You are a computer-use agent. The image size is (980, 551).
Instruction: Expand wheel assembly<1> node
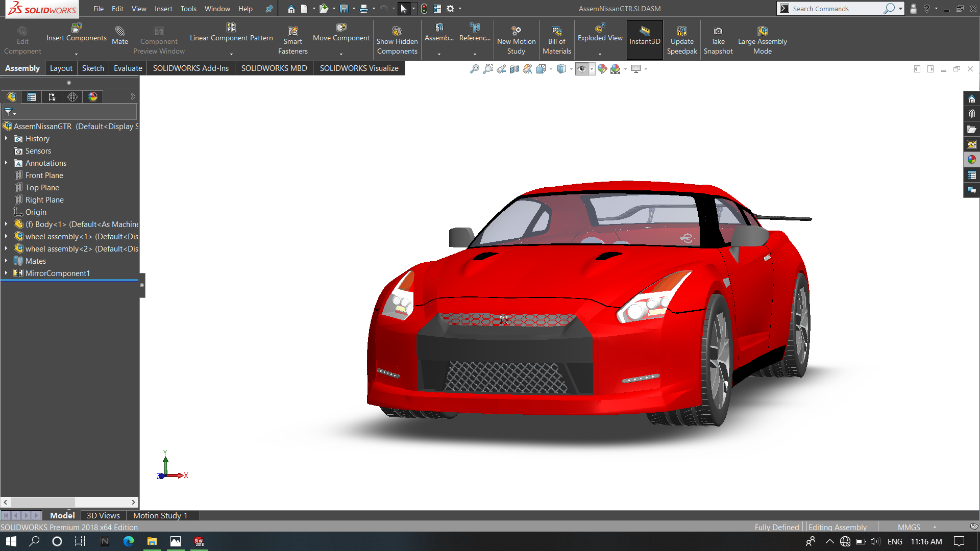[x=6, y=236]
